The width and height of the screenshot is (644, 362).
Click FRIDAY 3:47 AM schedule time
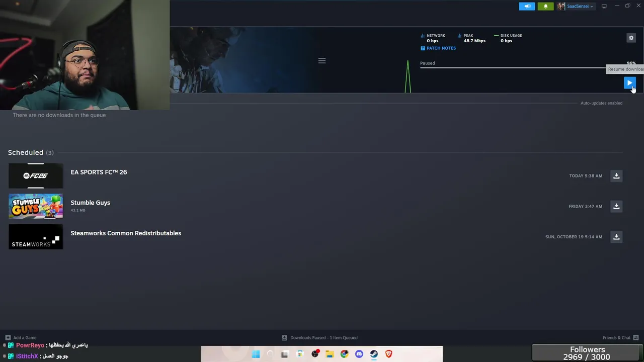585,206
